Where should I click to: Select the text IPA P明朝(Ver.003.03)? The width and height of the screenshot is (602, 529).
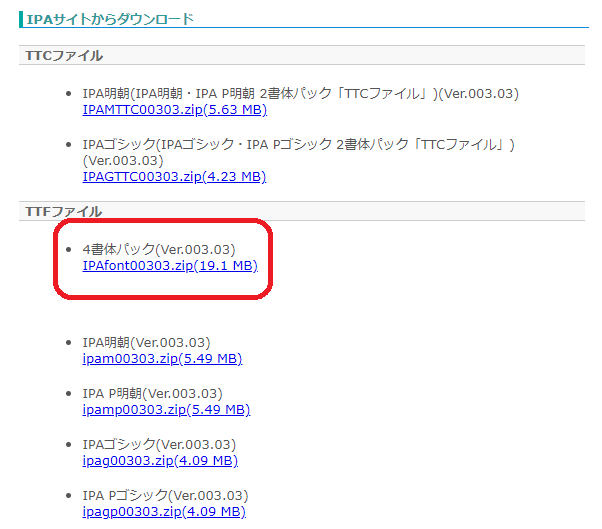click(153, 393)
